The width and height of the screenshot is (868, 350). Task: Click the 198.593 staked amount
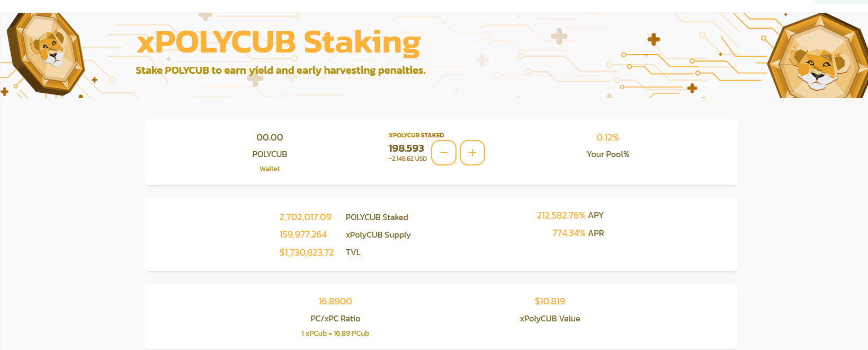(x=406, y=148)
